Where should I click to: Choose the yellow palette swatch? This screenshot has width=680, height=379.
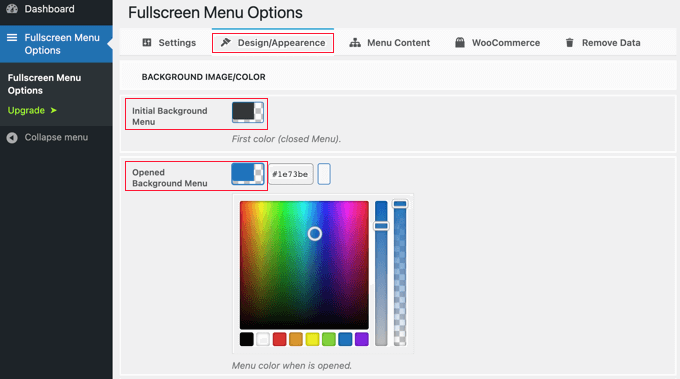coord(312,339)
